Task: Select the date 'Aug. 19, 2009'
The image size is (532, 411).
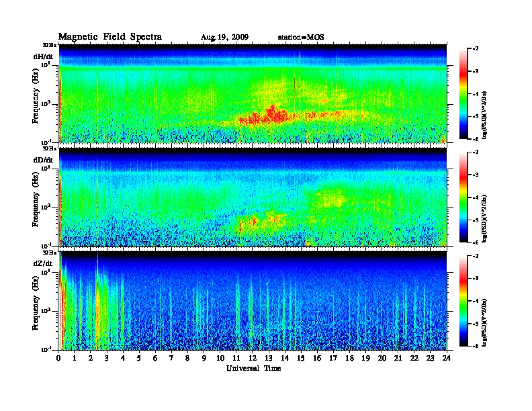Action: coord(224,38)
